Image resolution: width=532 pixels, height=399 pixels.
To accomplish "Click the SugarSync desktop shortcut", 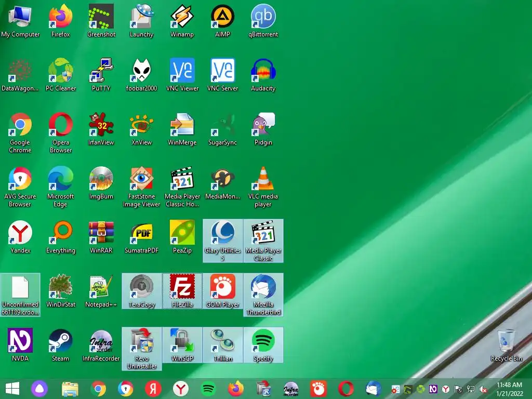I will pyautogui.click(x=222, y=129).
